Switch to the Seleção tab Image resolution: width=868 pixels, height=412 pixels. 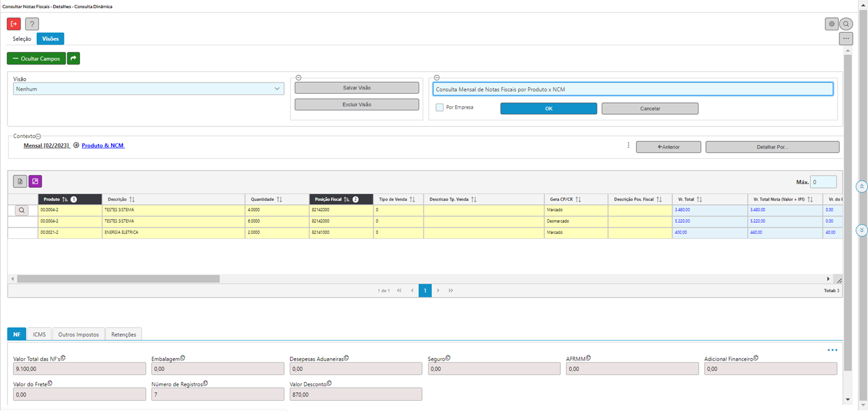coord(22,38)
